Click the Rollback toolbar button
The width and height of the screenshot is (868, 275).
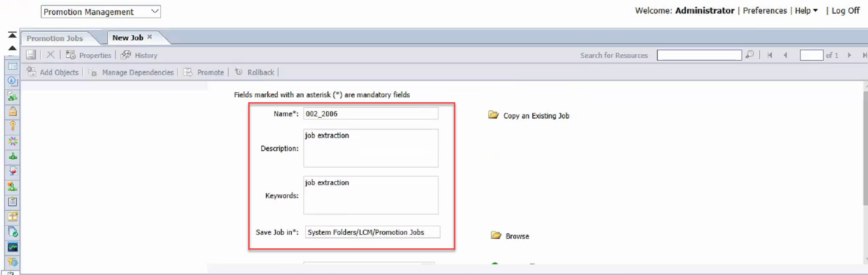click(254, 72)
